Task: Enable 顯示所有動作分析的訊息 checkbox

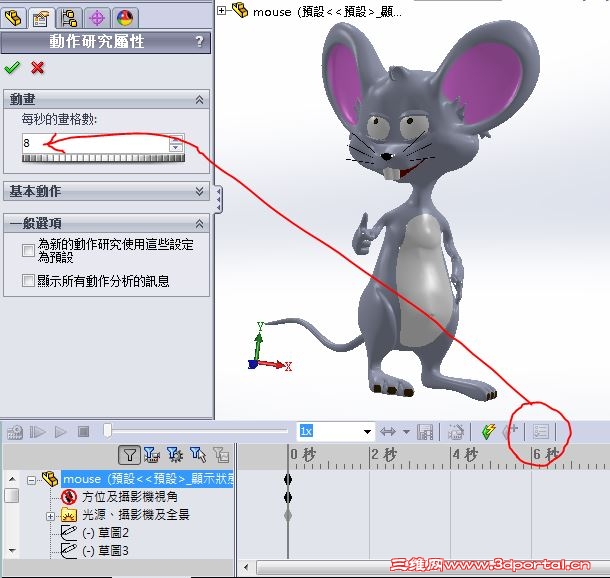Action: [28, 280]
